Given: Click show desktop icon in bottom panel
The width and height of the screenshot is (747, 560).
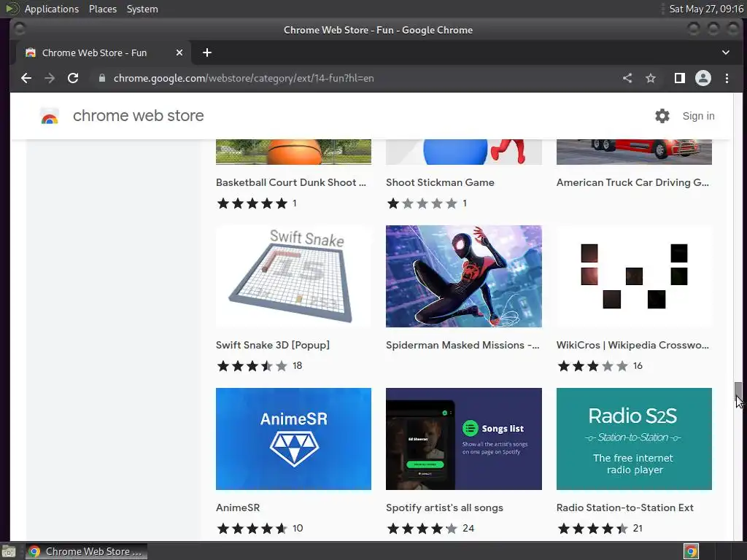Looking at the screenshot, I should point(9,552).
